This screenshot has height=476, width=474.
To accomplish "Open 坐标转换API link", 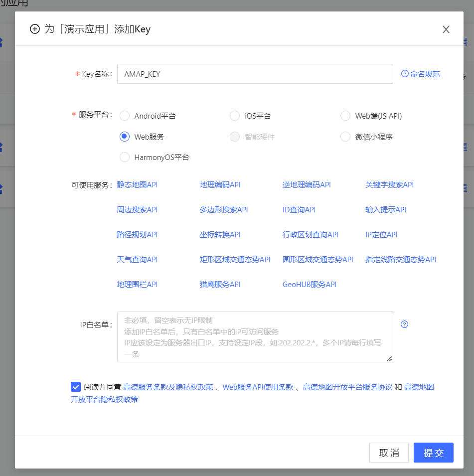I will click(220, 234).
